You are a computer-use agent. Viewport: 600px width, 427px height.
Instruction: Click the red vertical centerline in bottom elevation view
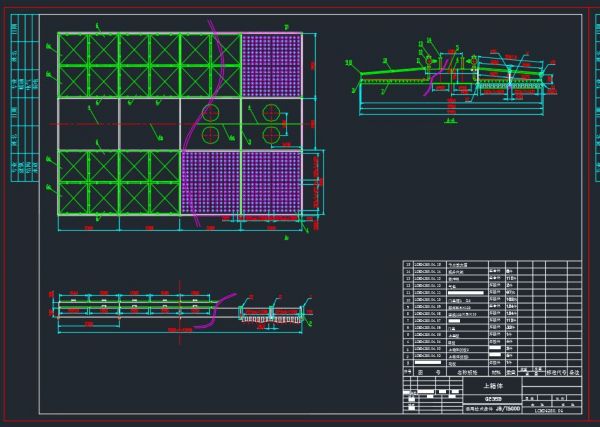pyautogui.click(x=180, y=313)
